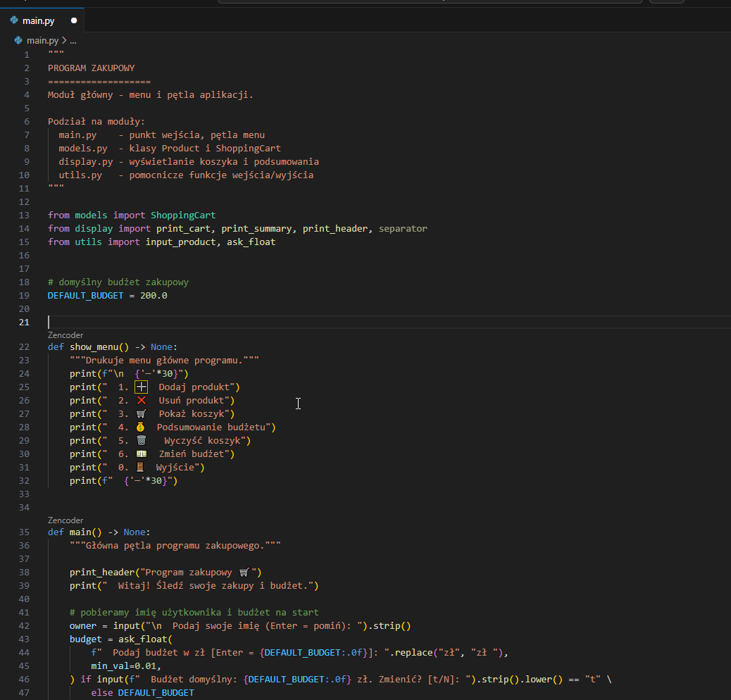The width and height of the screenshot is (731, 700).
Task: Click the red cross emoji in Usuń produkt line
Action: coord(142,400)
